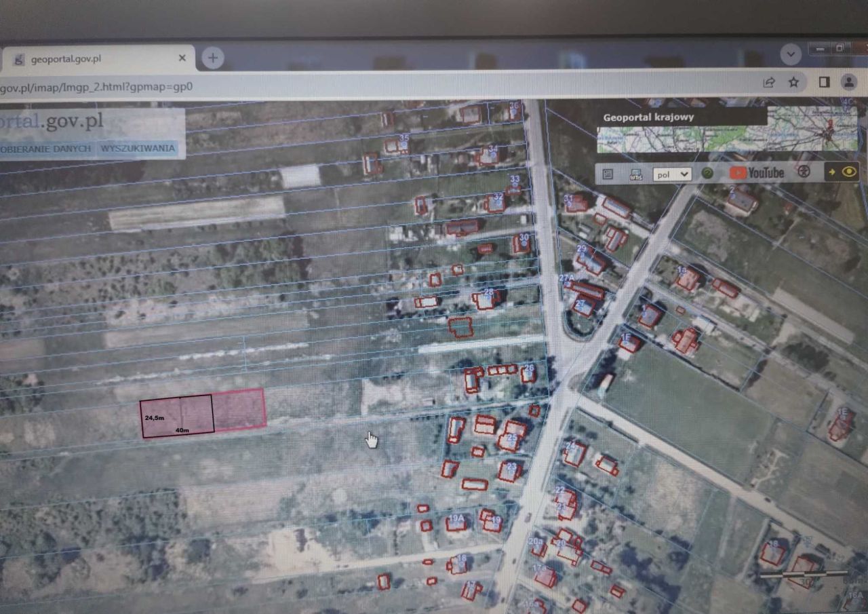Open the WMS services icon
Image resolution: width=868 pixels, height=614 pixels.
tap(636, 174)
